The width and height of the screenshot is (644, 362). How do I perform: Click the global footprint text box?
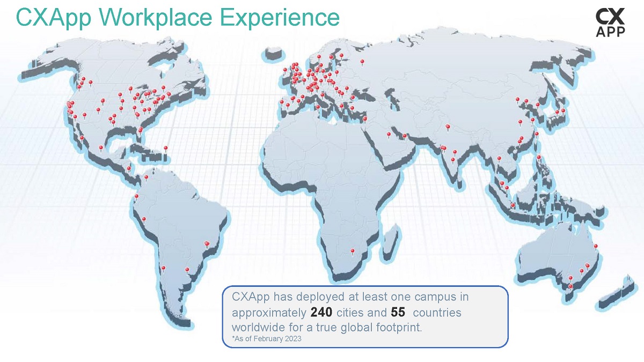(x=365, y=316)
